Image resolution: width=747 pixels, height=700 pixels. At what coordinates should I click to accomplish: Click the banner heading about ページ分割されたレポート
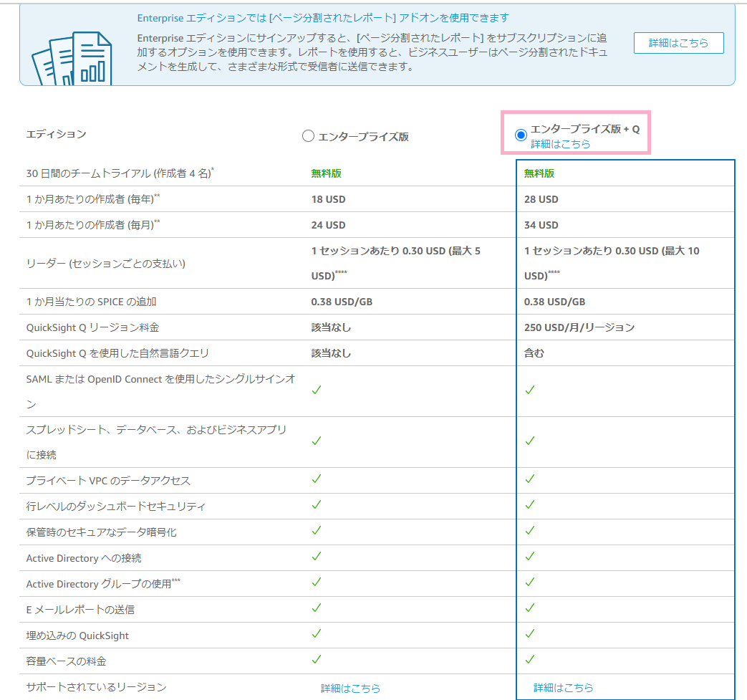[x=323, y=18]
